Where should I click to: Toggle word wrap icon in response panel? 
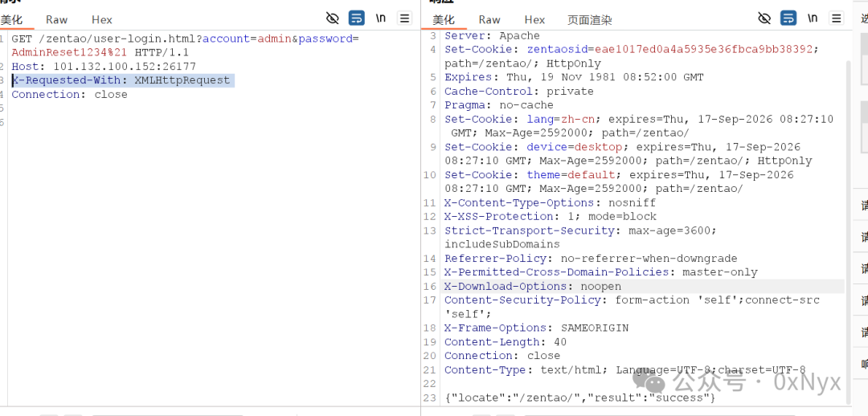click(x=788, y=18)
